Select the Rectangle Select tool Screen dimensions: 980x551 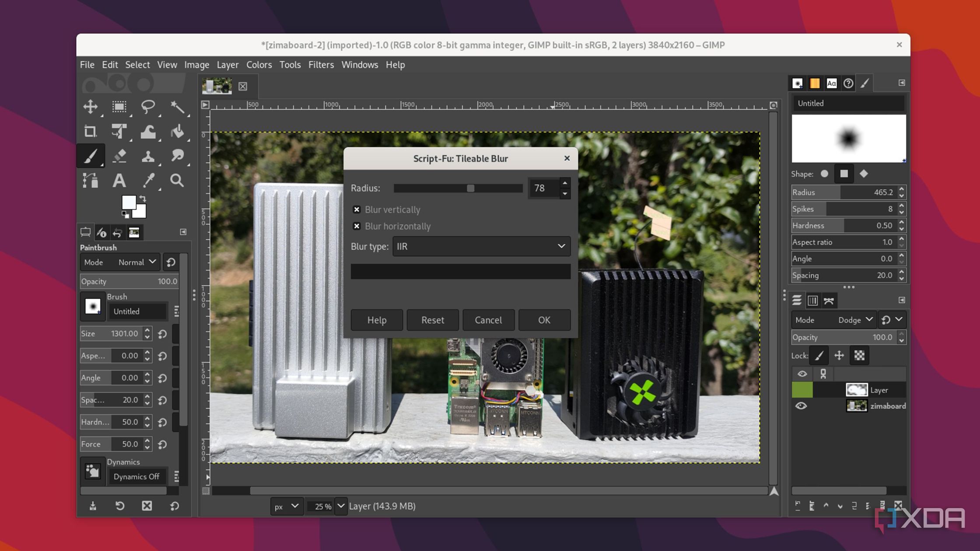point(119,107)
